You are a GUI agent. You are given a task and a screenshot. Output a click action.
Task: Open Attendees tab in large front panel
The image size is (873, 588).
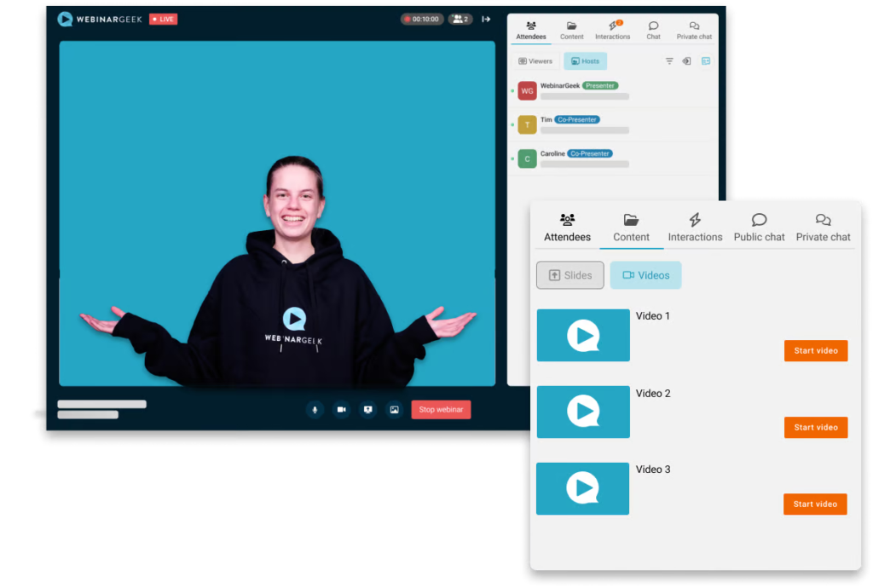coord(567,228)
